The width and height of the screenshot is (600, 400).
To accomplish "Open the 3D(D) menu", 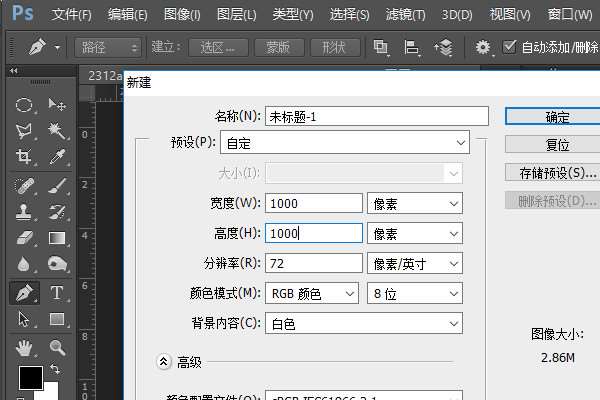I will [x=457, y=15].
